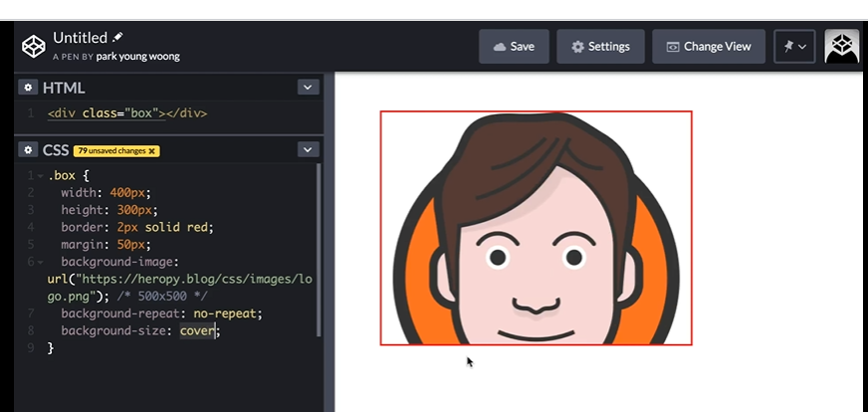This screenshot has height=412, width=868.
Task: Save the pen
Action: 514,47
